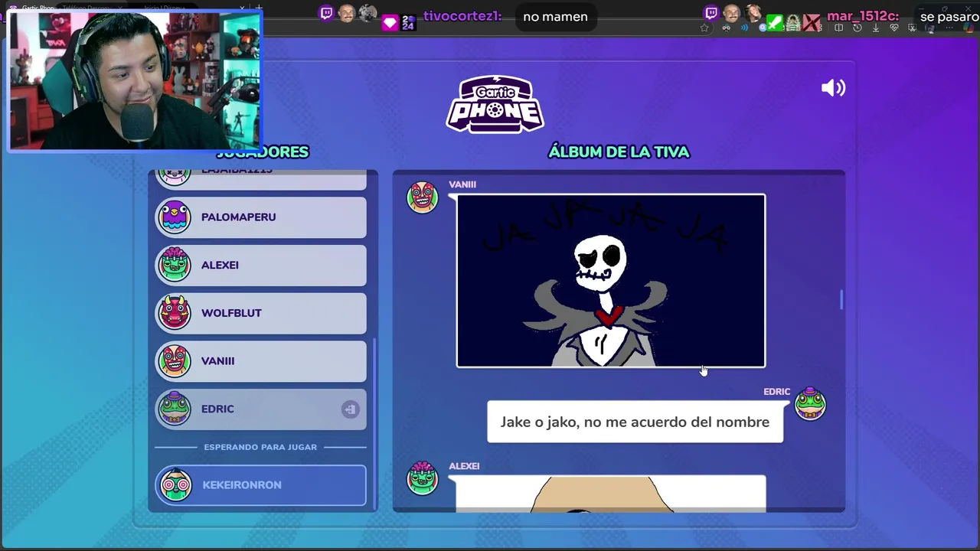The height and width of the screenshot is (551, 980).
Task: Open browser essentials heart icon
Action: pyautogui.click(x=894, y=28)
